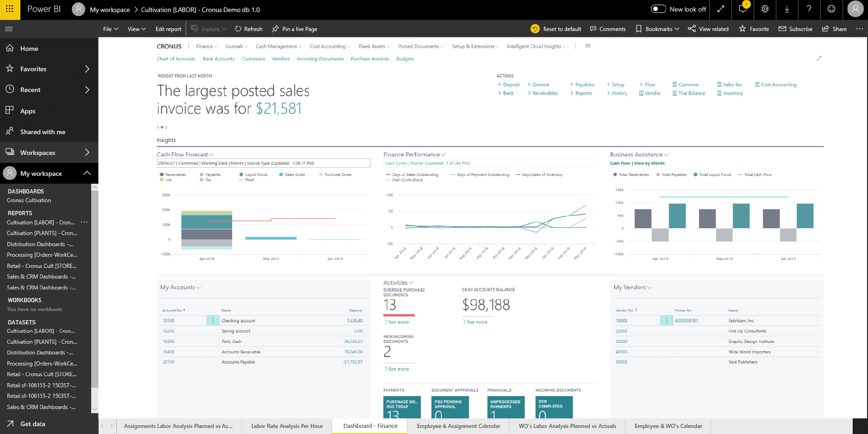Screen dimensions: 868x434
Task: Open the Comments panel
Action: pyautogui.click(x=608, y=29)
